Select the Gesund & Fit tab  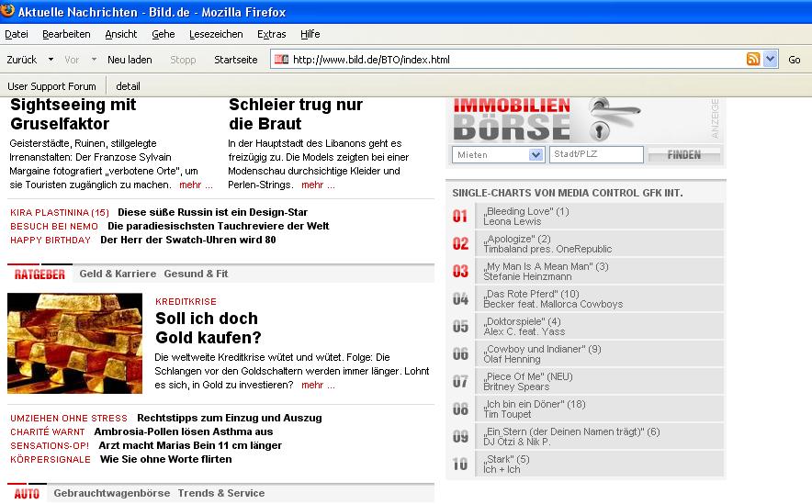196,274
